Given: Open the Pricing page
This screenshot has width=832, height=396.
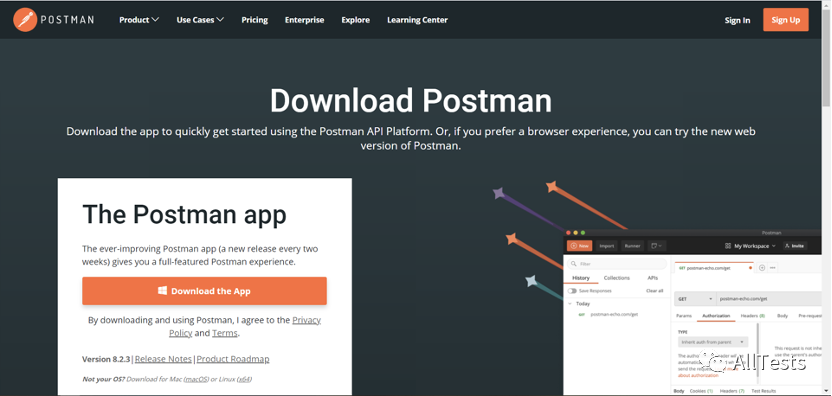Looking at the screenshot, I should (255, 20).
